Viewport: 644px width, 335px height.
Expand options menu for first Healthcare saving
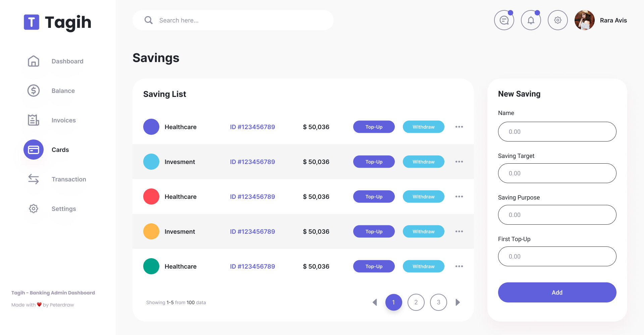tap(459, 127)
